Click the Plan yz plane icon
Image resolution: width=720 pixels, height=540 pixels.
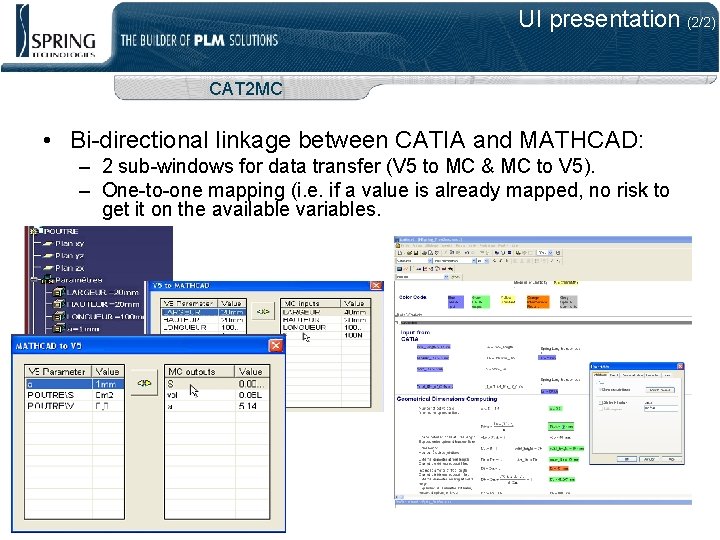[48, 255]
